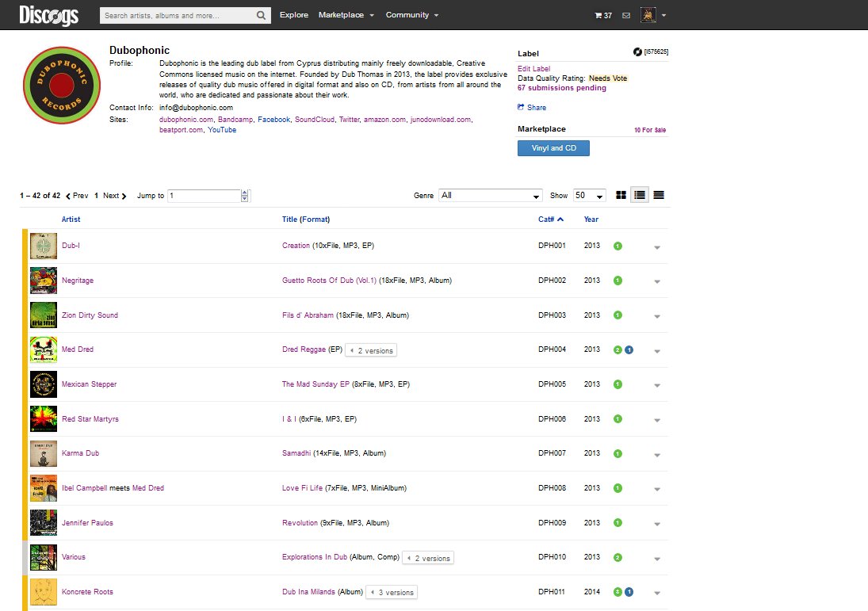The width and height of the screenshot is (868, 611).
Task: Open the Koncrete Roots cover thumbnail
Action: click(x=43, y=592)
